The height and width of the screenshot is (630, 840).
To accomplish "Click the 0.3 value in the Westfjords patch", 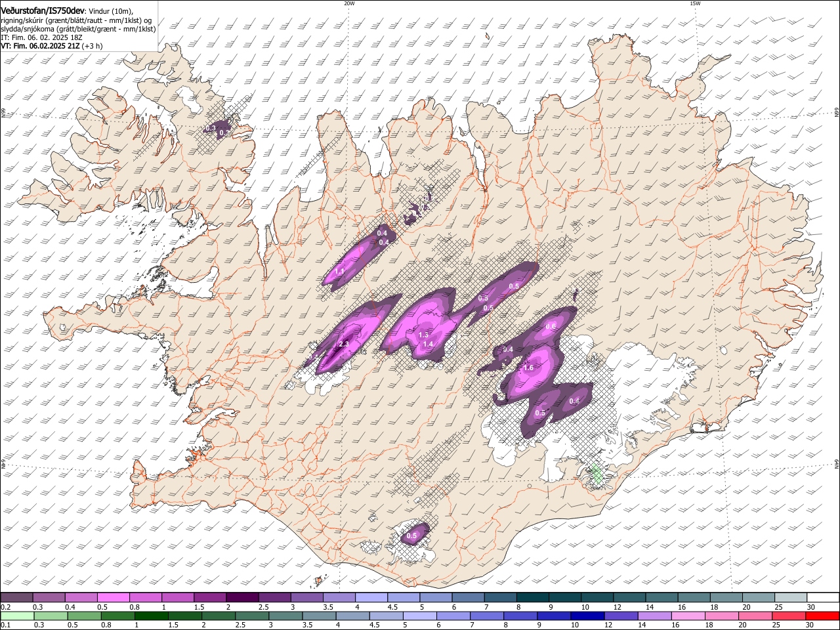I will point(211,129).
